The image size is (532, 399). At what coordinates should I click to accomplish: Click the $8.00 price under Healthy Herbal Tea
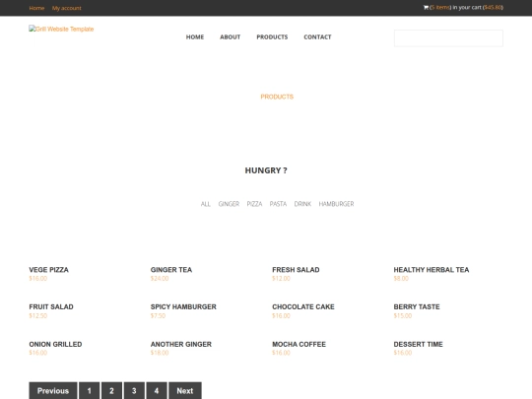(401, 278)
